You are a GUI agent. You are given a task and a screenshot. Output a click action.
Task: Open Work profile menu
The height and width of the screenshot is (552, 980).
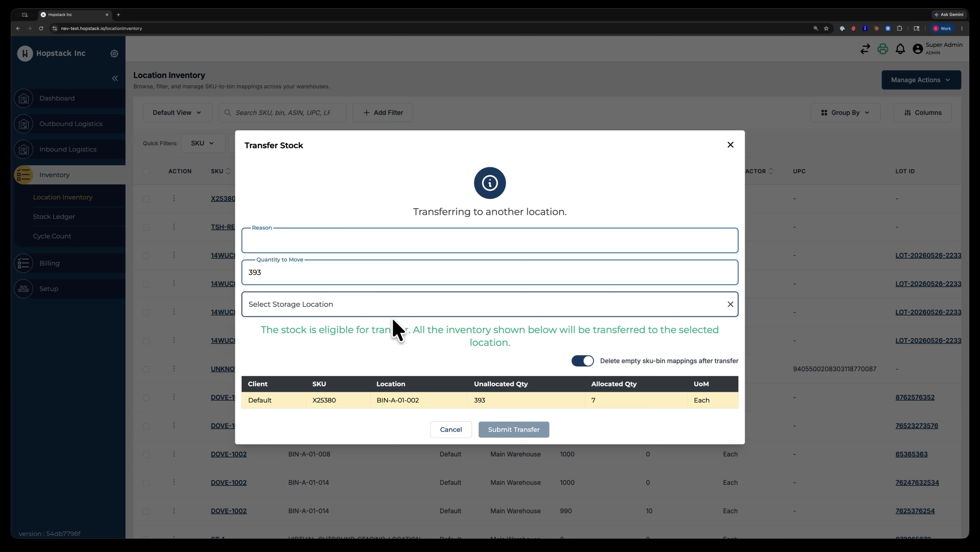point(942,29)
